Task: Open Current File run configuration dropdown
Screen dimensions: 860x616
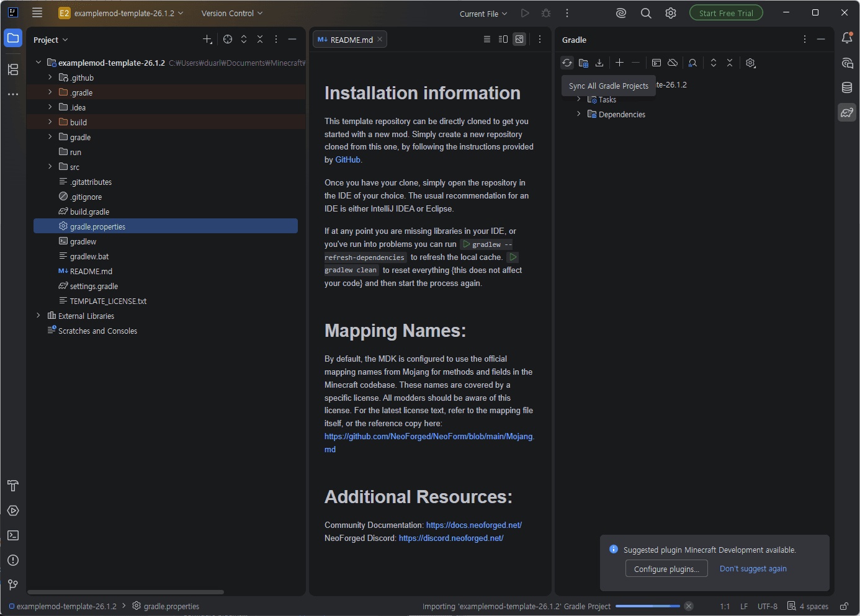Action: coord(483,14)
